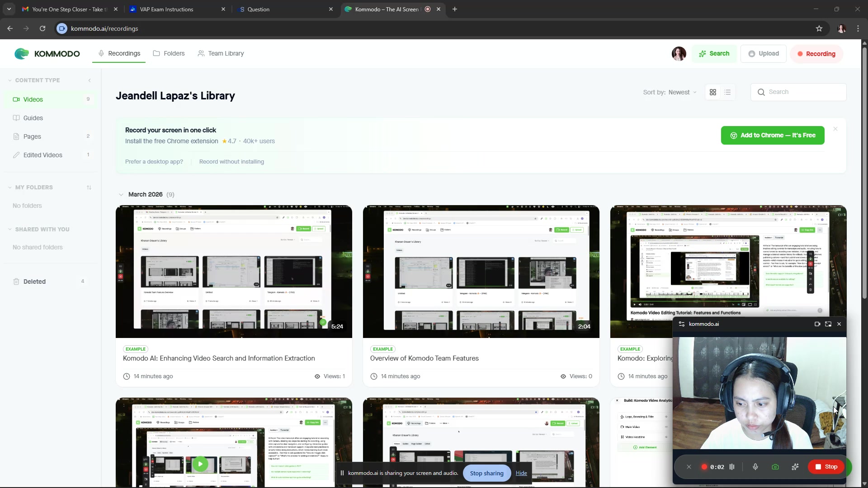
Task: Go back in the browser
Action: [10, 28]
